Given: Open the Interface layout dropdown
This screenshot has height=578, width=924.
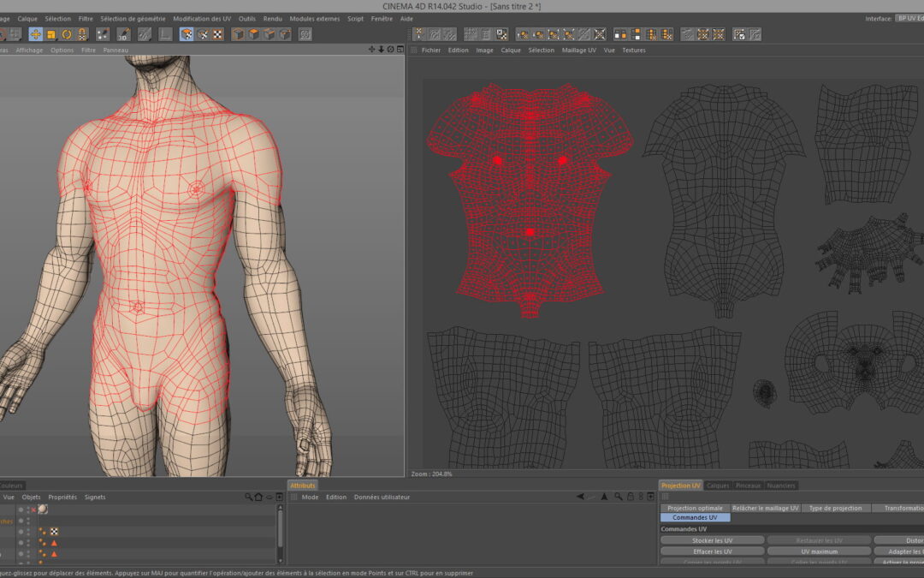Looking at the screenshot, I should pos(909,18).
